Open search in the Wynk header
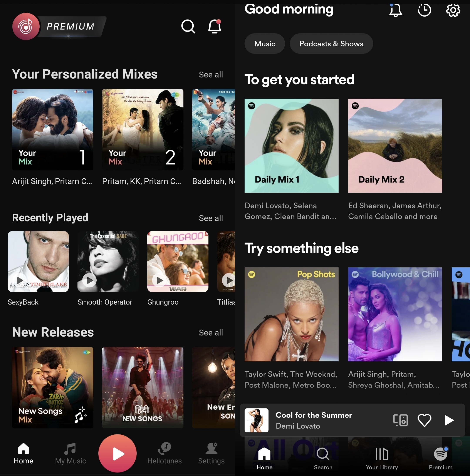Viewport: 470px width, 476px height. click(x=188, y=26)
